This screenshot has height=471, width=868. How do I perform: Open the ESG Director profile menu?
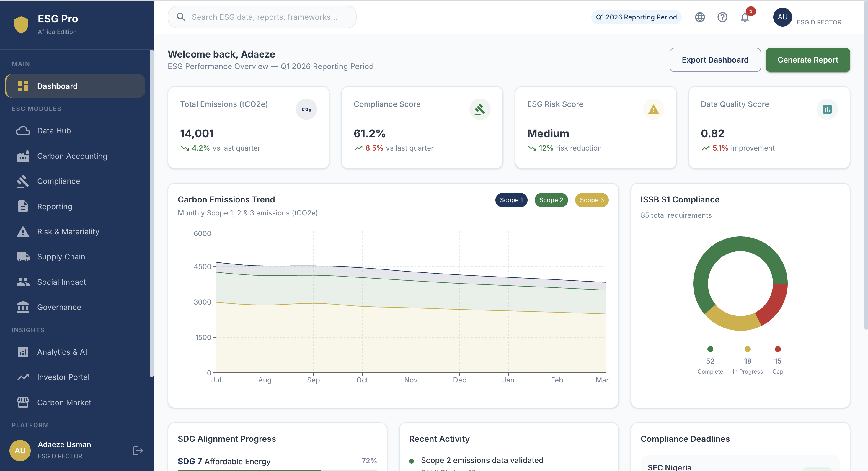tap(782, 17)
